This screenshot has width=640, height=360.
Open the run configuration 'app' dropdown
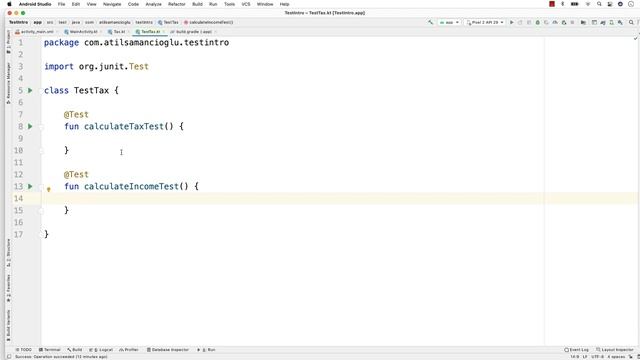449,22
